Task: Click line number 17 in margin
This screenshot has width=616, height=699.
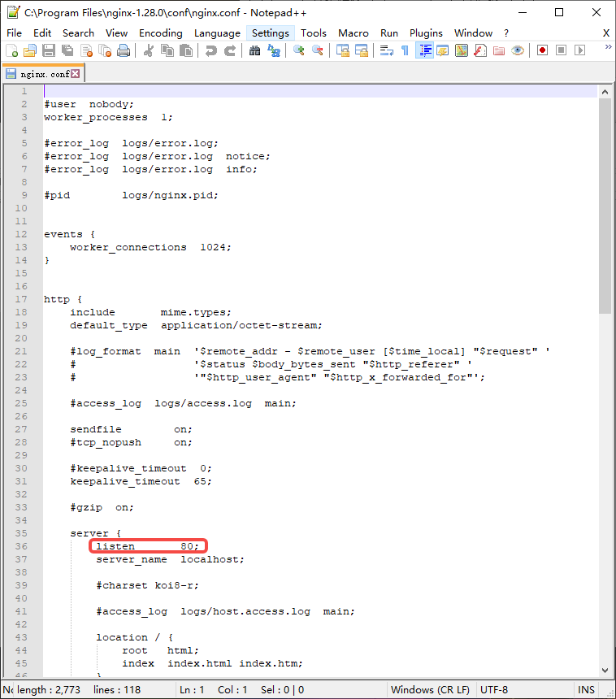Action: [21, 299]
